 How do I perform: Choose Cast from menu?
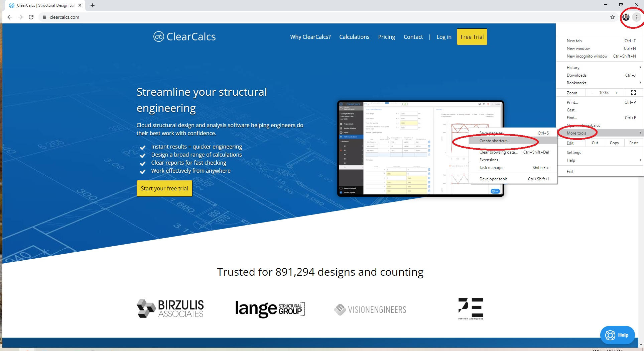click(601, 110)
